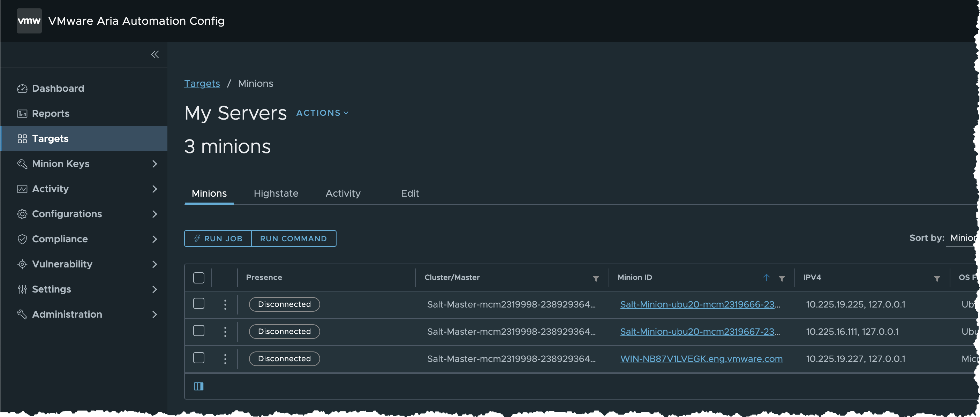This screenshot has height=417, width=980.
Task: Click the Dashboard gauge icon
Action: click(x=22, y=89)
